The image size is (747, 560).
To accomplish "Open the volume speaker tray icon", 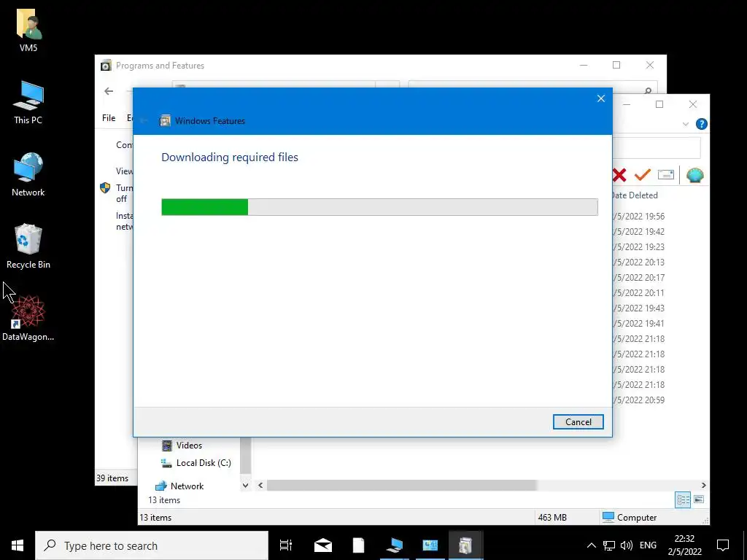I will pos(627,545).
